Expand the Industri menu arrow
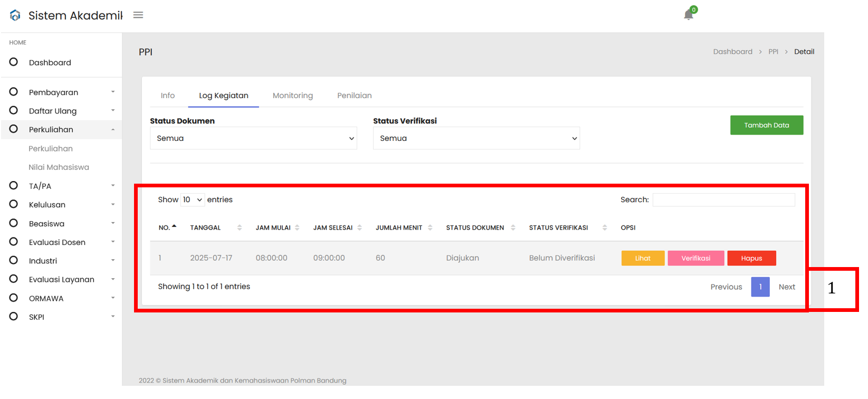 click(x=113, y=260)
